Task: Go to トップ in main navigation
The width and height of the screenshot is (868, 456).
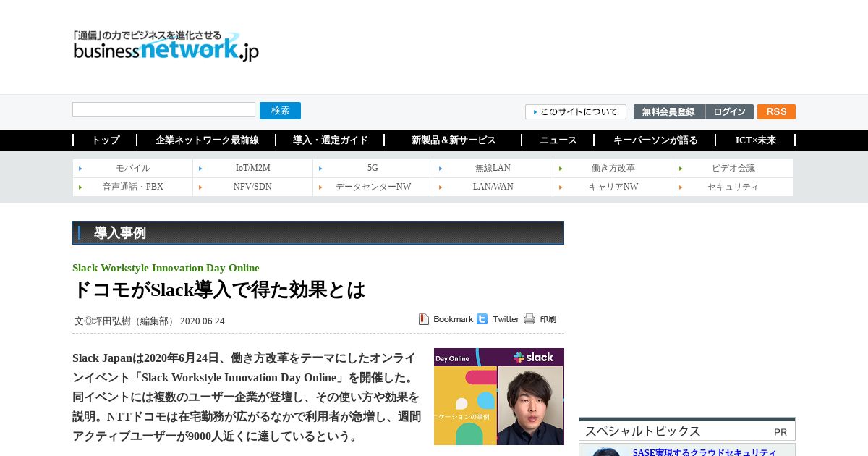Action: (105, 140)
